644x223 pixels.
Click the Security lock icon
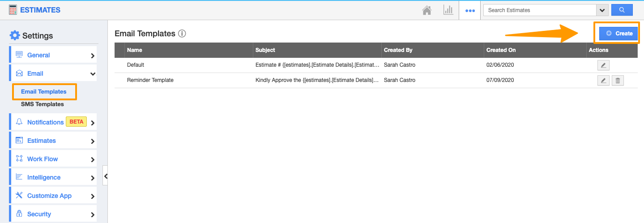pyautogui.click(x=19, y=214)
